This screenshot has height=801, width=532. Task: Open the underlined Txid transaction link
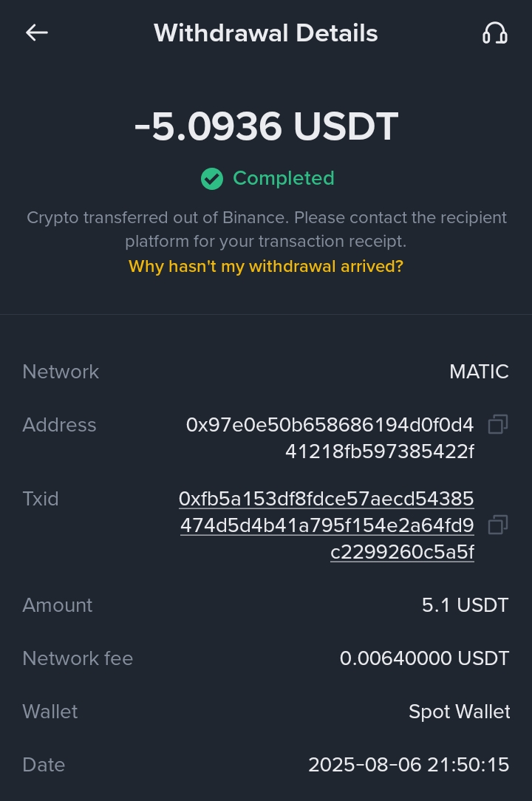327,525
